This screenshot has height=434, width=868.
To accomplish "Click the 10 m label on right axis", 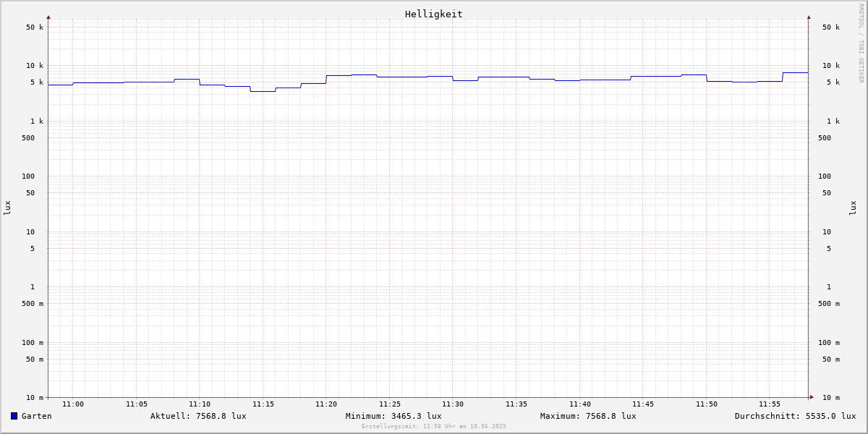I will pyautogui.click(x=831, y=398).
